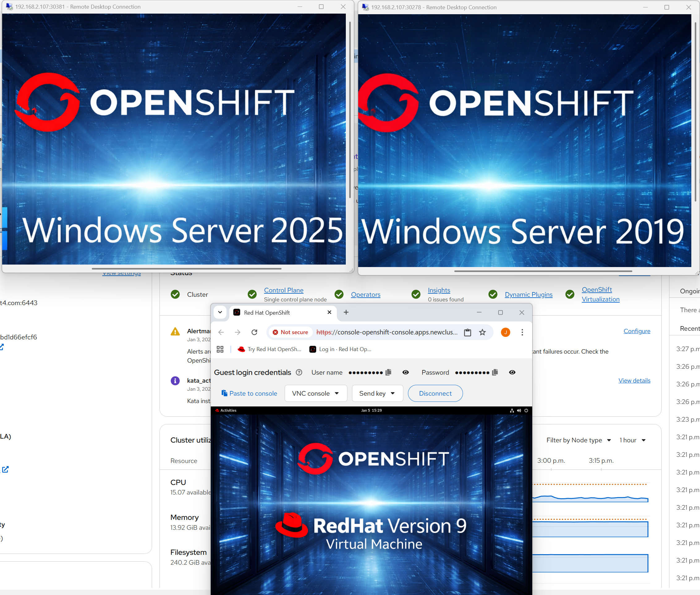Click the volume icon in VM top bar
The width and height of the screenshot is (700, 595).
pos(519,410)
